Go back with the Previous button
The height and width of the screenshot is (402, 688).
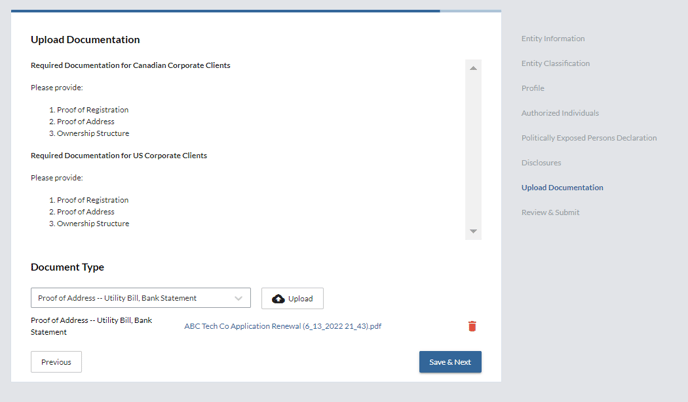[56, 362]
